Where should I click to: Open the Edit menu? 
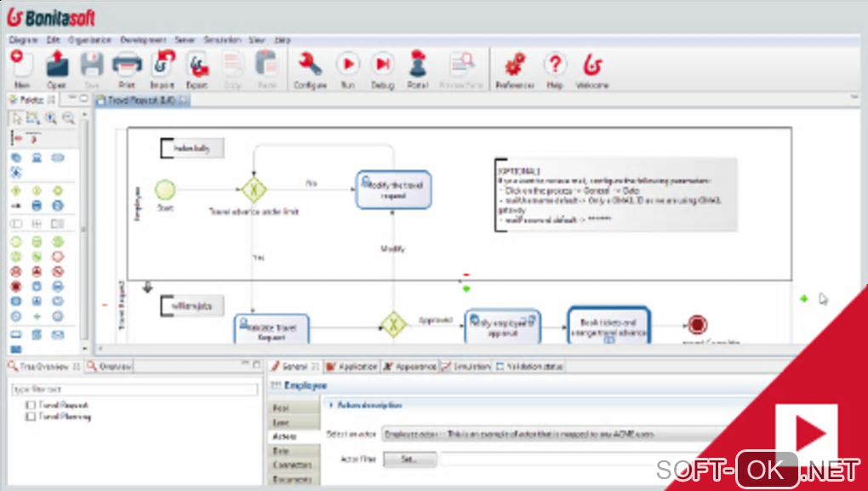(x=53, y=40)
